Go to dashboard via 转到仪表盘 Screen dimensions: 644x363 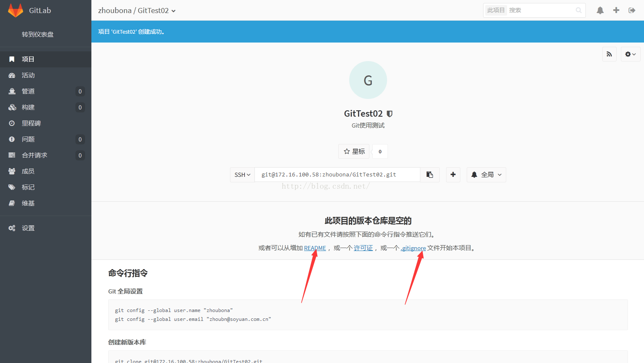pyautogui.click(x=38, y=35)
